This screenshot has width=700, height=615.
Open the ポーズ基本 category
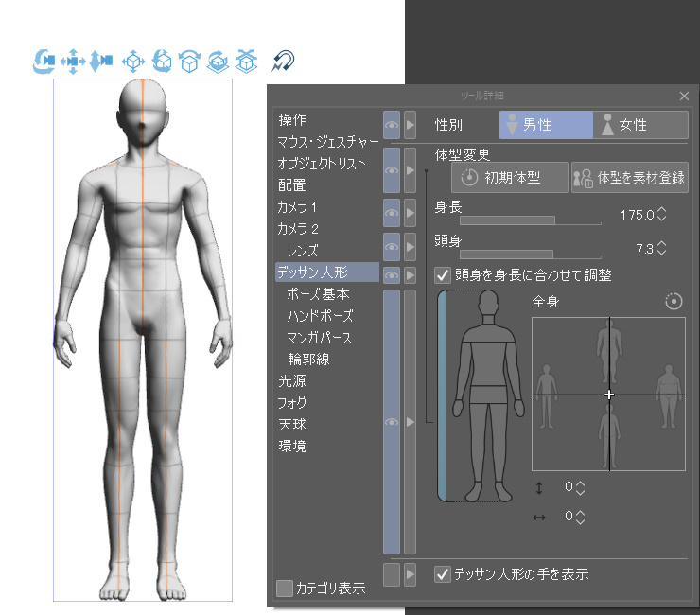coord(318,294)
